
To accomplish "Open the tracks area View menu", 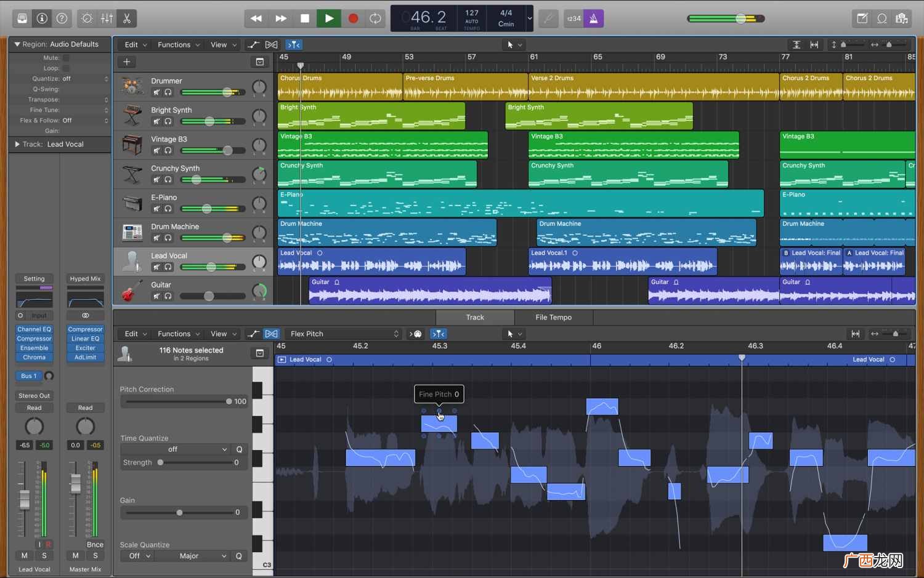I will (224, 44).
